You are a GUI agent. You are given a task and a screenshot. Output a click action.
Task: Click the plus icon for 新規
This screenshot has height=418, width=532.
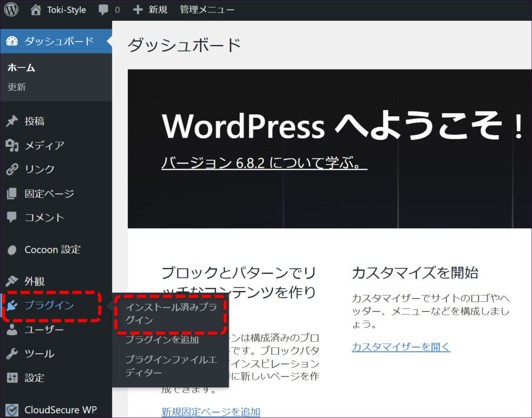(138, 10)
